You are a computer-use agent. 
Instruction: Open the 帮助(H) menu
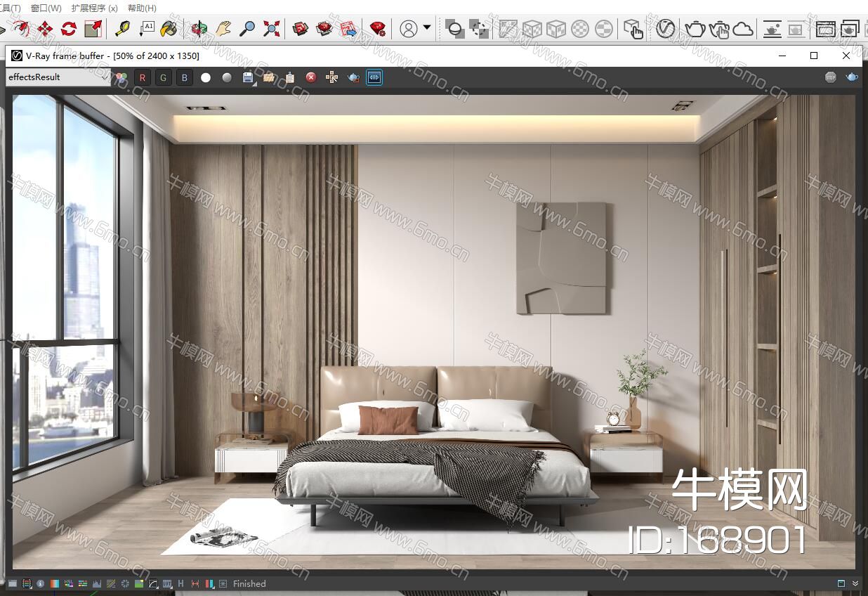click(142, 8)
